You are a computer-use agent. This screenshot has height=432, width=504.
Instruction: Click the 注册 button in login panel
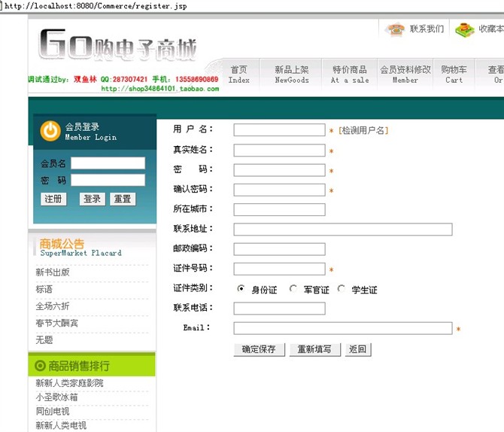click(53, 199)
